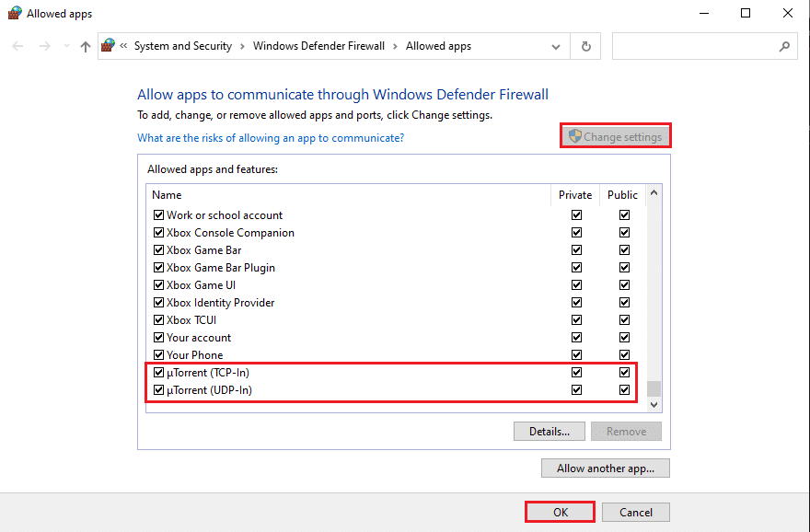Click the Control Panel icon in address bar
Viewport: 810px width, 532px height.
[x=110, y=46]
